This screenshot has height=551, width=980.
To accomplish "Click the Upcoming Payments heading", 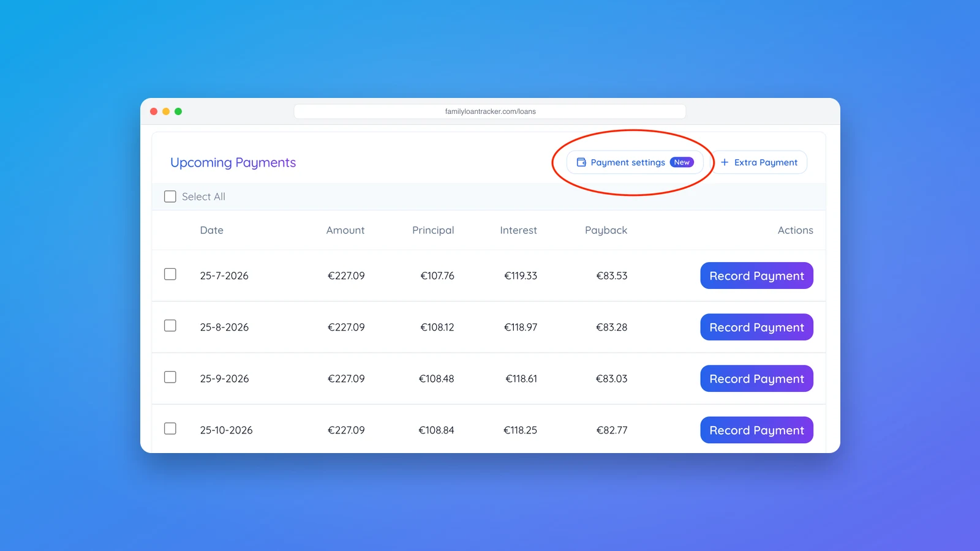I will coord(233,163).
